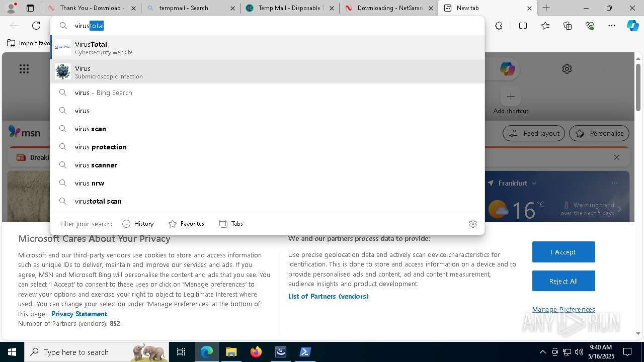Close the Breaking news banner

[617, 157]
